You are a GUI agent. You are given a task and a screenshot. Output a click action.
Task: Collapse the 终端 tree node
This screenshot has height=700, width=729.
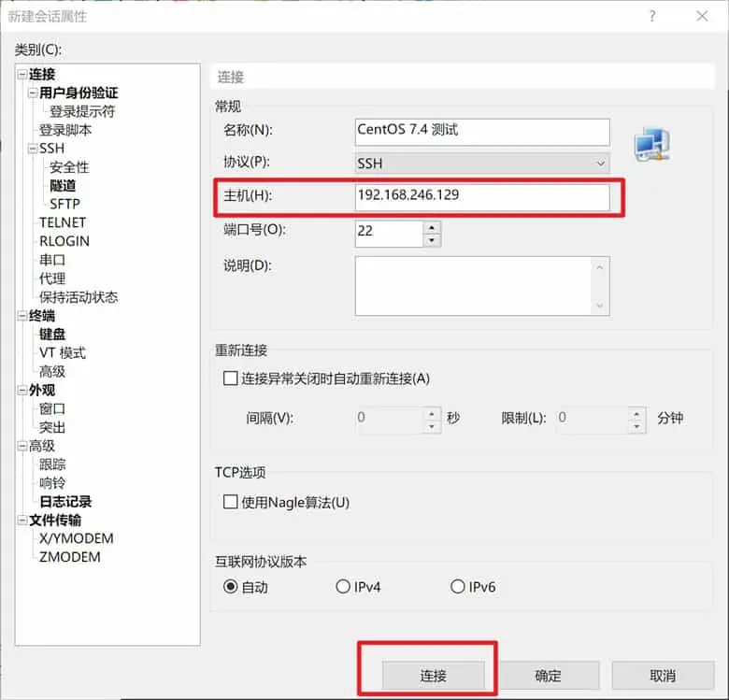(x=22, y=316)
